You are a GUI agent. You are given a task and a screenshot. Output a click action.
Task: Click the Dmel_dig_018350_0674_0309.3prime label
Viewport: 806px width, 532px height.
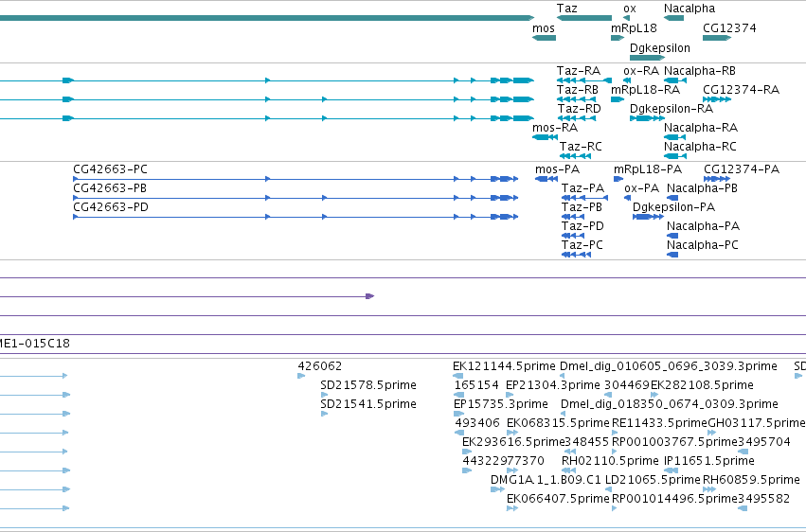(670, 404)
